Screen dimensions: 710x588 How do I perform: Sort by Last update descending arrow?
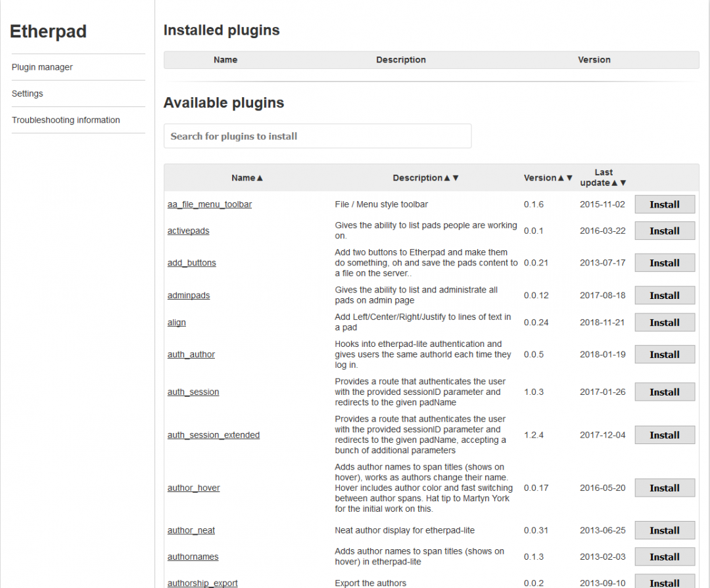[x=623, y=183]
